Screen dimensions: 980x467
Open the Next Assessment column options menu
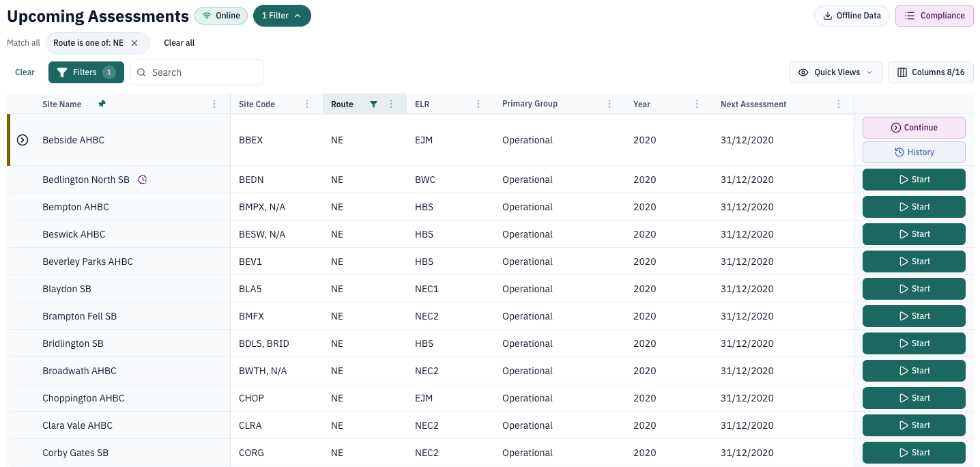coord(839,104)
